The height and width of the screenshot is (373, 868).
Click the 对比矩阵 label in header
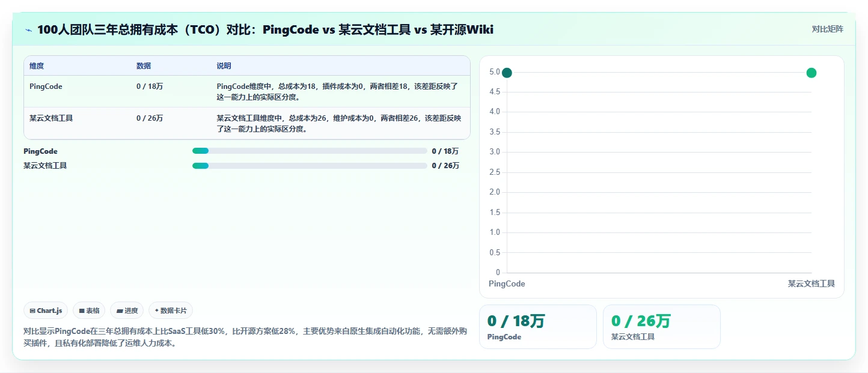828,29
